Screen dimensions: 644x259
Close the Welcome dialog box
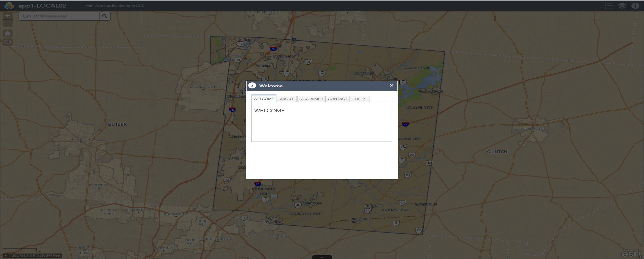coord(391,85)
